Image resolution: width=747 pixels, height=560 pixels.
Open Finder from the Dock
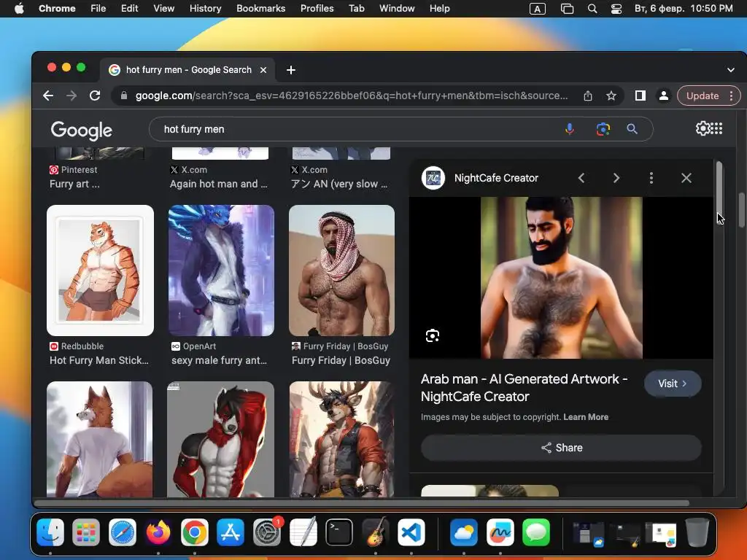tap(50, 532)
